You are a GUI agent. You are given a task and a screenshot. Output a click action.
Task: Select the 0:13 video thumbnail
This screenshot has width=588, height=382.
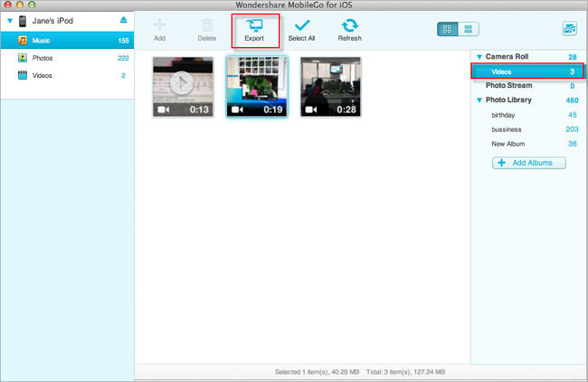click(183, 87)
